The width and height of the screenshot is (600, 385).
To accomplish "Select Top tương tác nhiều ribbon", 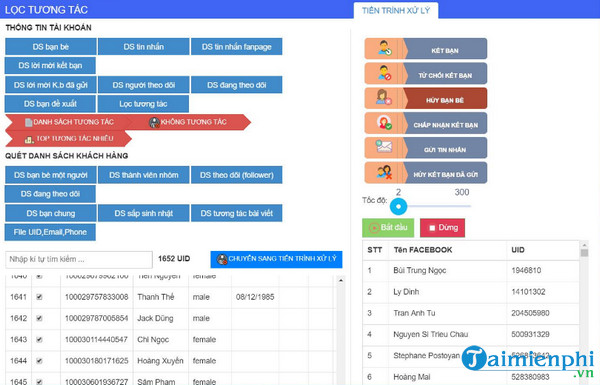I will (x=69, y=139).
